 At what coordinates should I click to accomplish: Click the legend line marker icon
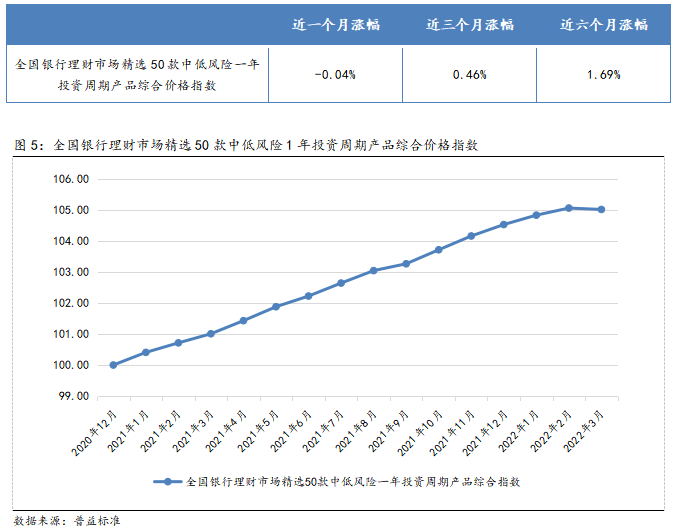[168, 481]
